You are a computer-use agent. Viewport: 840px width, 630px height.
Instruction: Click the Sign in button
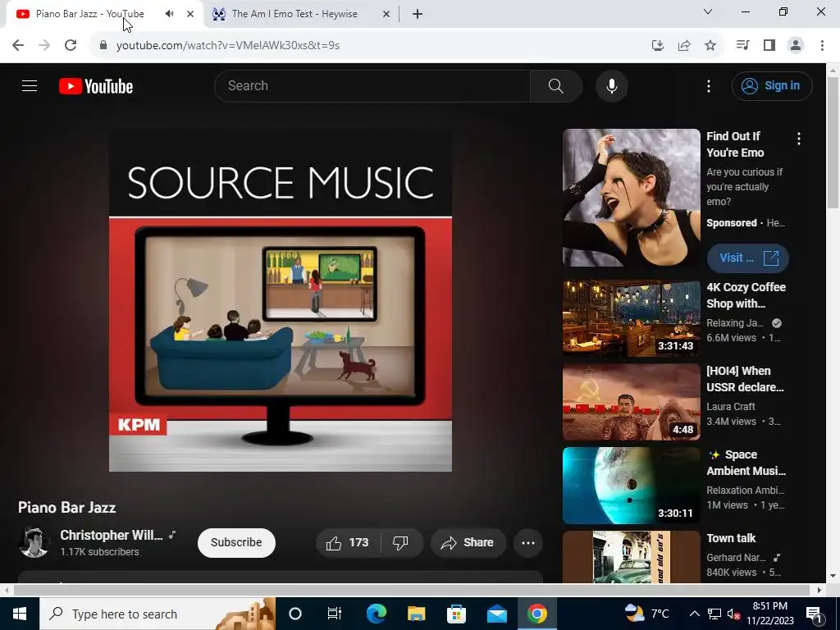[x=772, y=85]
